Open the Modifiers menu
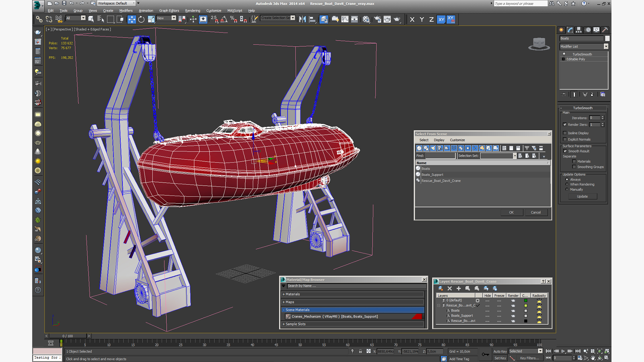This screenshot has height=362, width=644. pyautogui.click(x=126, y=11)
